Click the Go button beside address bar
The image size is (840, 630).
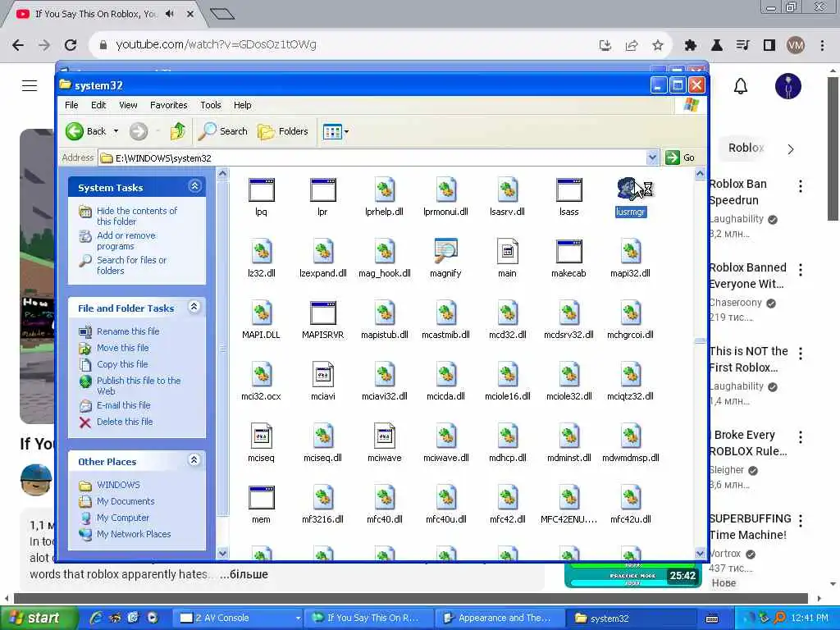(680, 157)
